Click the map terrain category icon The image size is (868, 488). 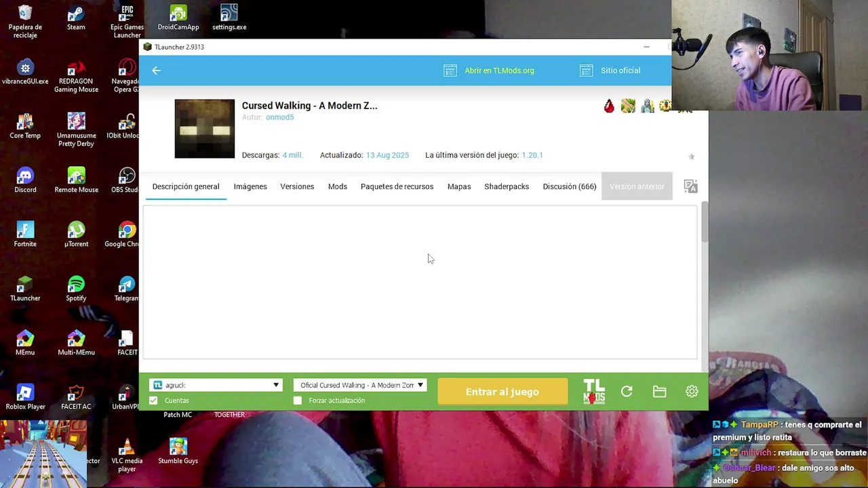[628, 106]
